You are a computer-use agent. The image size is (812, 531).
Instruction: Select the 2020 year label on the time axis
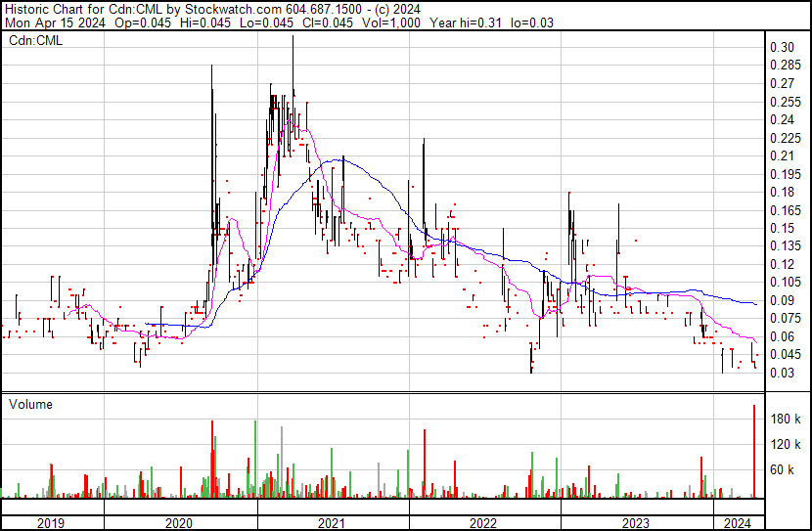click(x=181, y=523)
